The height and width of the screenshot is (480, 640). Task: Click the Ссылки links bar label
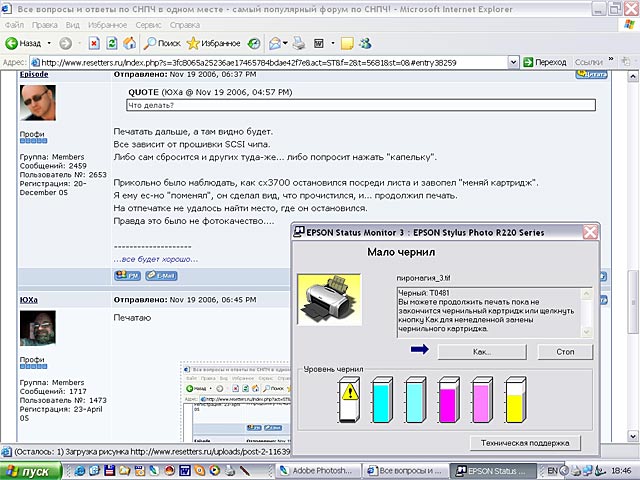tap(589, 62)
